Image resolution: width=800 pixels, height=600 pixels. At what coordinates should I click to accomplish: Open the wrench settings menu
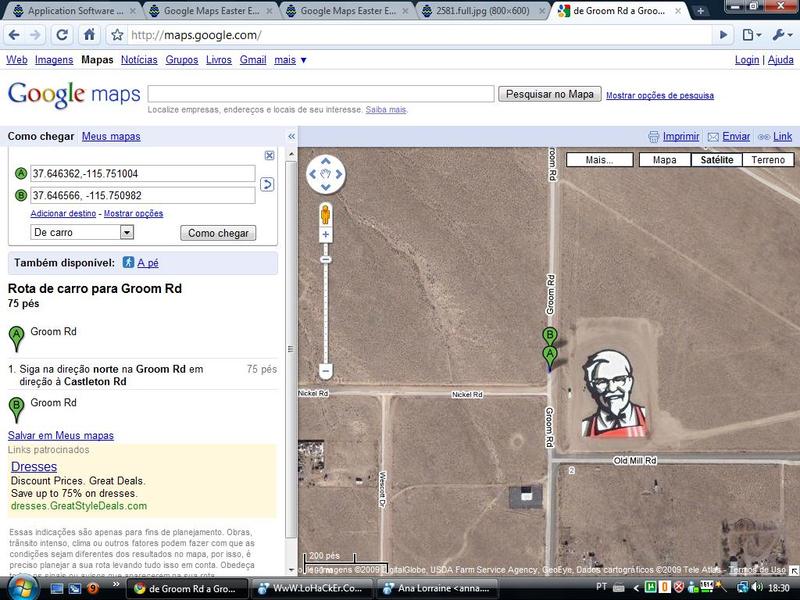point(782,35)
